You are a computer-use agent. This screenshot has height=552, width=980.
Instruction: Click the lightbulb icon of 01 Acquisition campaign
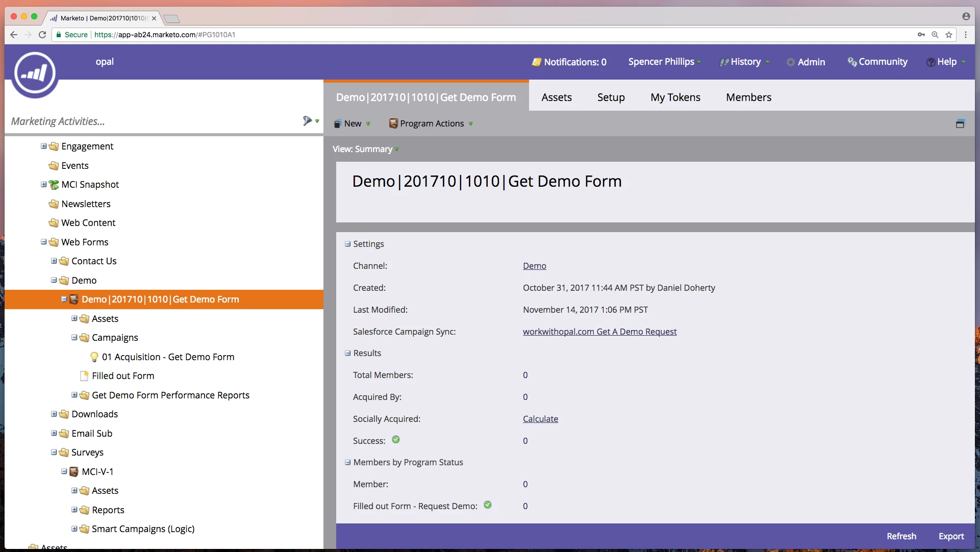[94, 357]
